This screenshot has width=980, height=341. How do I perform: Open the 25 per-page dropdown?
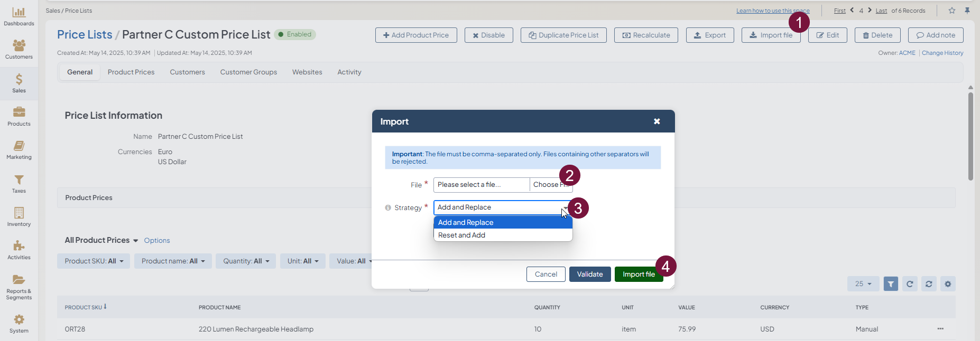point(863,284)
